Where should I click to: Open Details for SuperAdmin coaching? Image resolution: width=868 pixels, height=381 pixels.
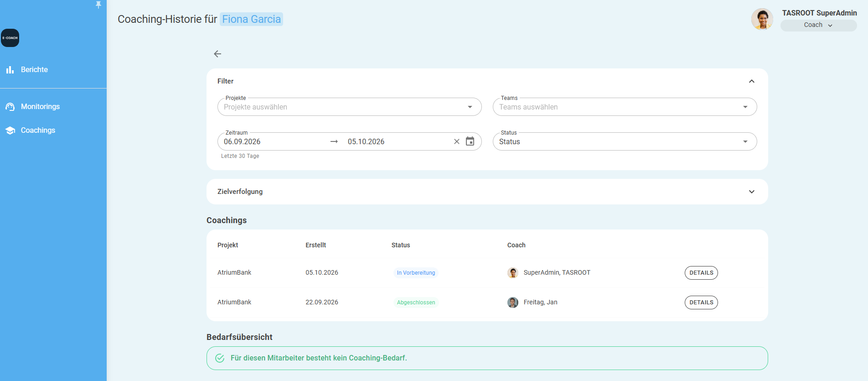(x=701, y=273)
